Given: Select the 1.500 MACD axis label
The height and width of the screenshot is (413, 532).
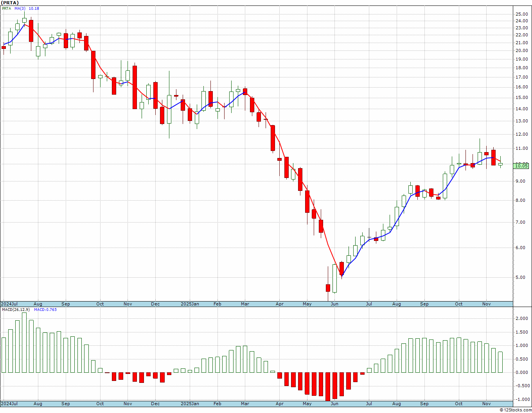Looking at the screenshot, I should [522, 332].
